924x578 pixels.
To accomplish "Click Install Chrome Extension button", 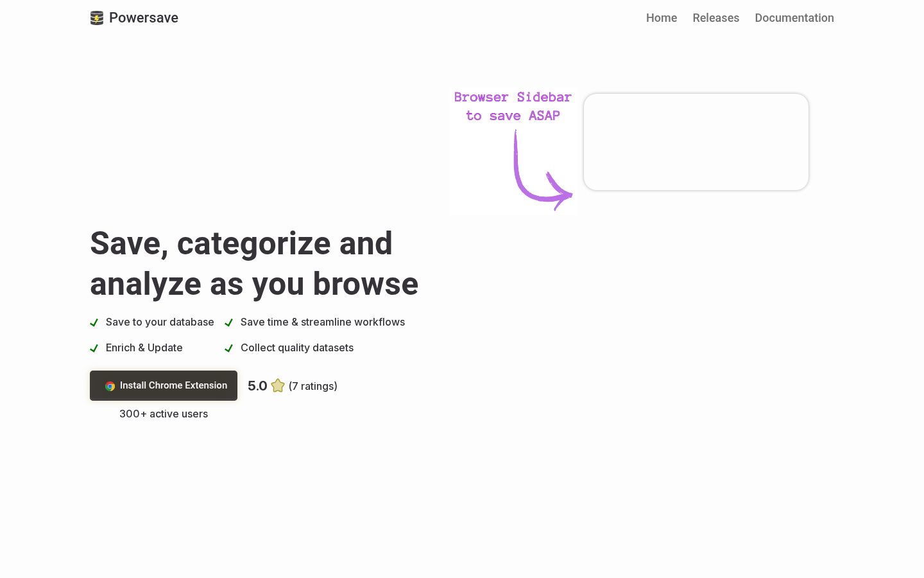I will point(164,385).
